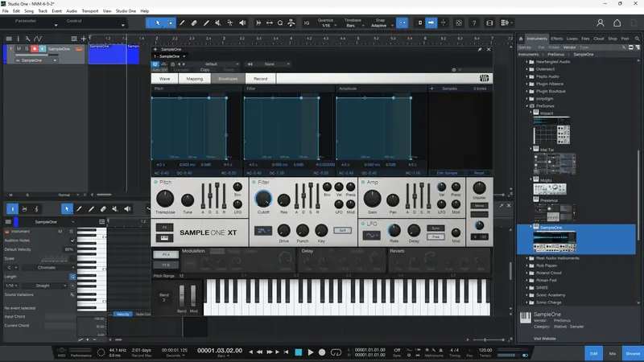The width and height of the screenshot is (644, 362).
Task: Solo the SampleOne track
Action: coord(27,49)
